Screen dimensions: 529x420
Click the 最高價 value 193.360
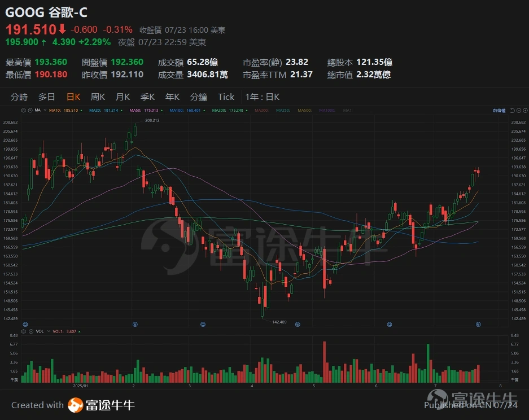(x=51, y=62)
